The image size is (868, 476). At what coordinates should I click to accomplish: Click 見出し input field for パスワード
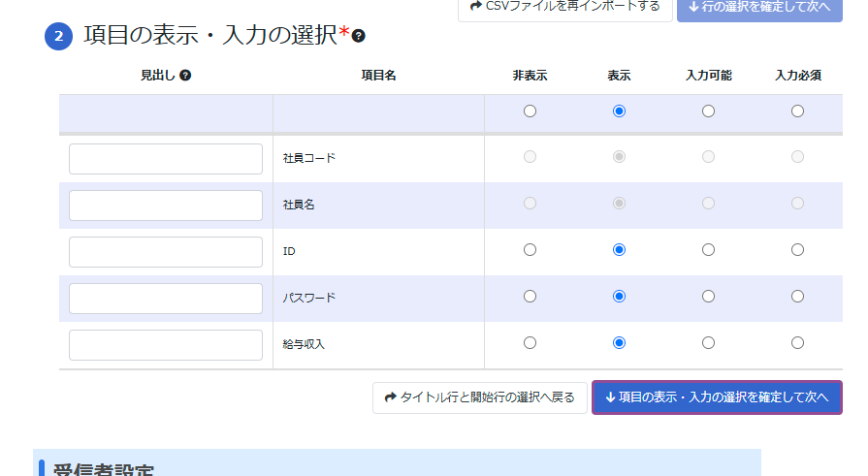166,299
